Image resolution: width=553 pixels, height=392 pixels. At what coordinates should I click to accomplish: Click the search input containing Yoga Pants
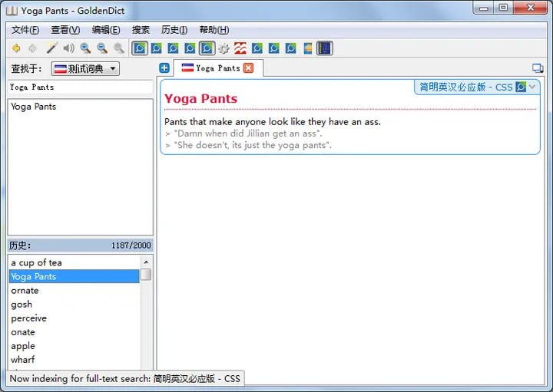point(80,87)
